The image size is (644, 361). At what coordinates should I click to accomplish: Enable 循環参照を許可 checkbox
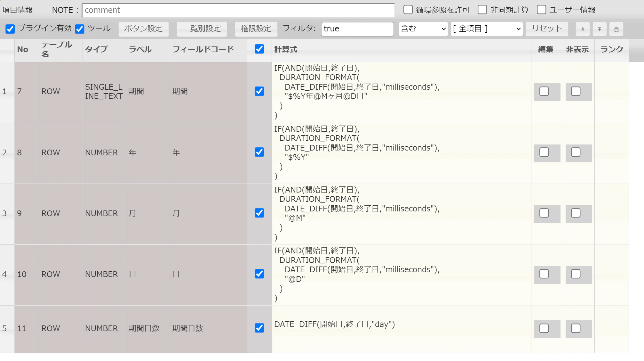408,10
